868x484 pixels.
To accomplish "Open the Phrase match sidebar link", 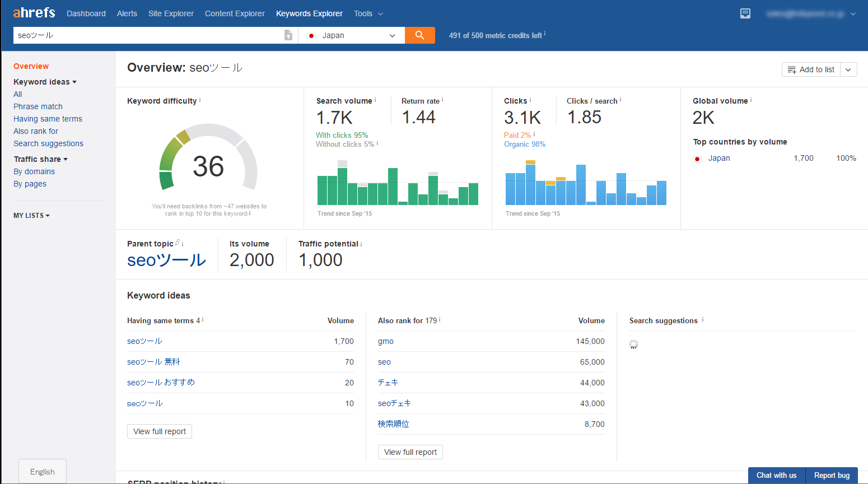I will (x=38, y=106).
